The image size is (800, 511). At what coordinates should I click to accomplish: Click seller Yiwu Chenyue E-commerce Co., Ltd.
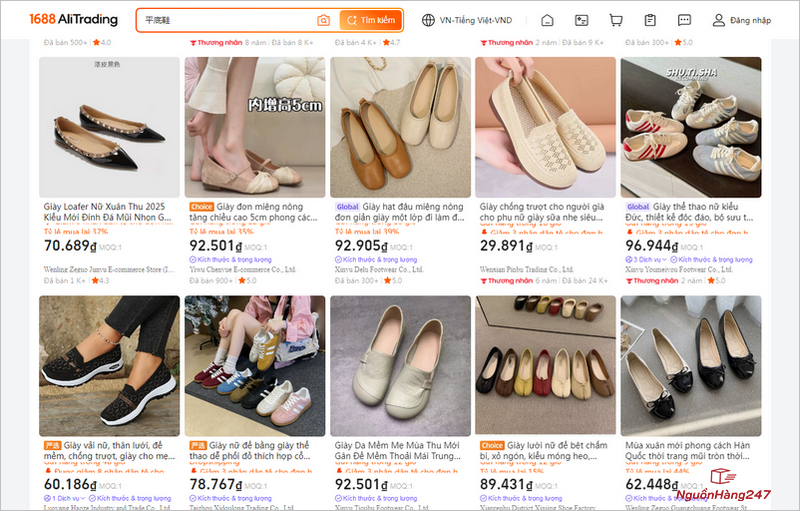click(243, 269)
